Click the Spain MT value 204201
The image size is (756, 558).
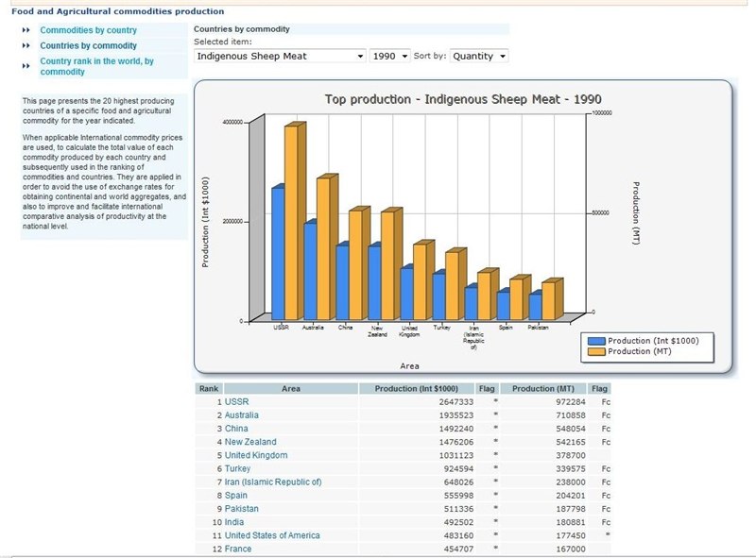click(x=571, y=496)
